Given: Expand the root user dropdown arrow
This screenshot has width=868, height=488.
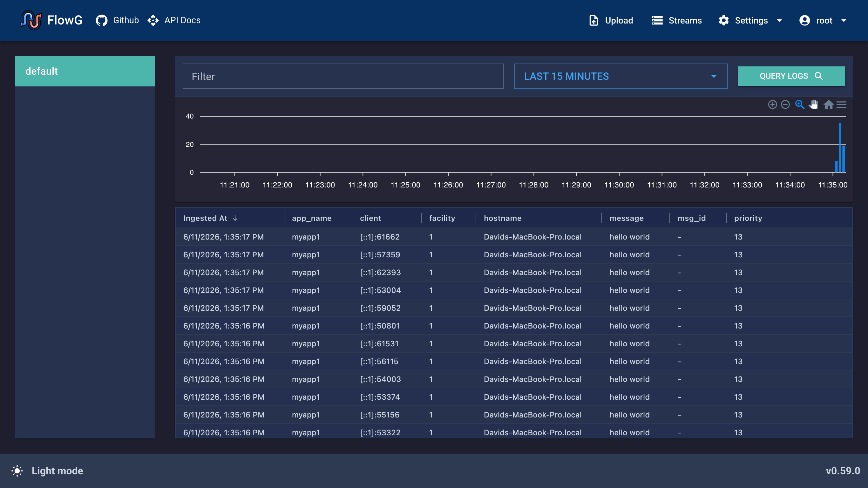Looking at the screenshot, I should click(844, 21).
